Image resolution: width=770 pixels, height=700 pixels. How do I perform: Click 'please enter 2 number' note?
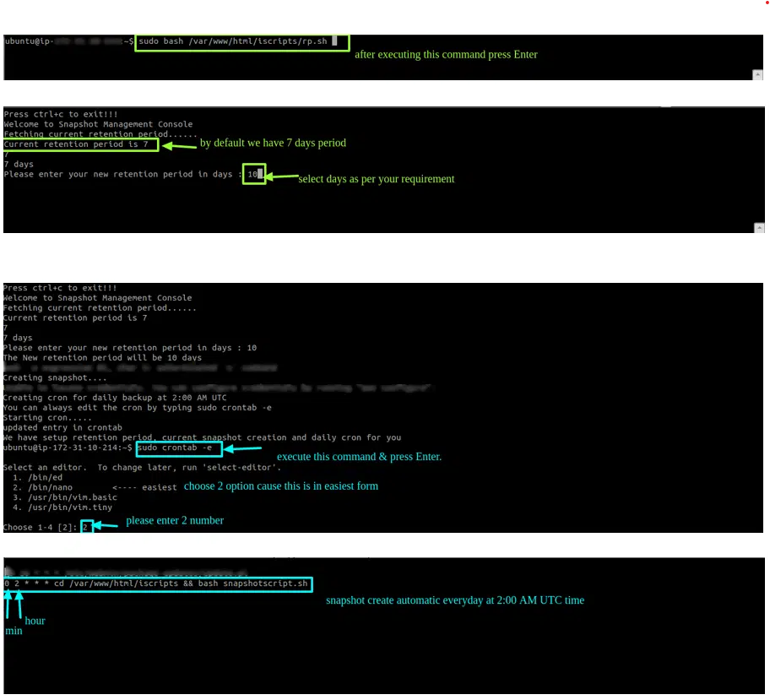point(175,521)
